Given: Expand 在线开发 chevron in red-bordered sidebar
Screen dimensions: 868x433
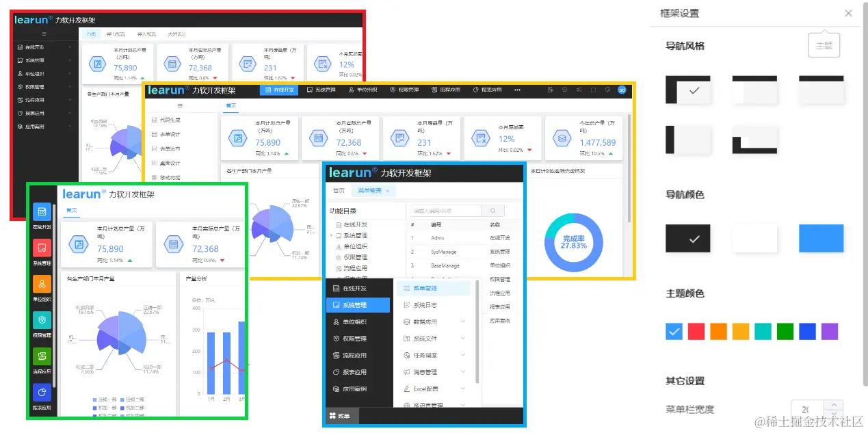Looking at the screenshot, I should tap(70, 47).
